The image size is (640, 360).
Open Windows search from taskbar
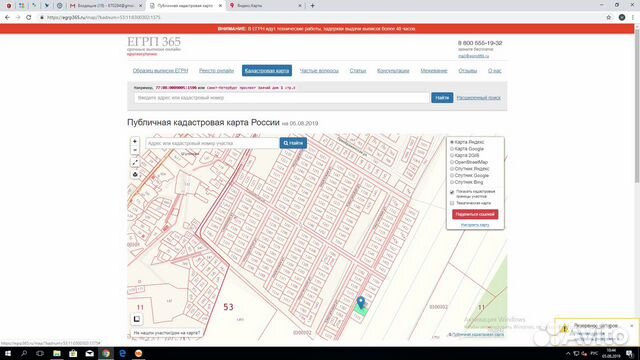(x=24, y=353)
